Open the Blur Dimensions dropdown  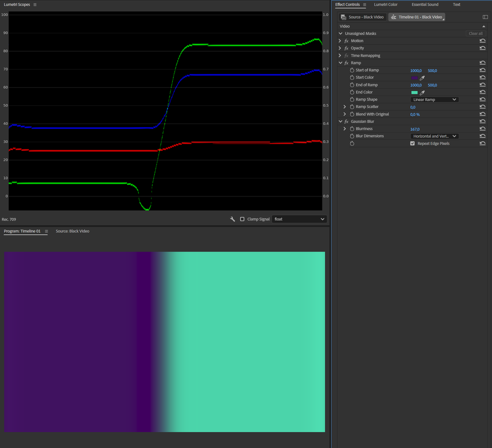point(434,136)
